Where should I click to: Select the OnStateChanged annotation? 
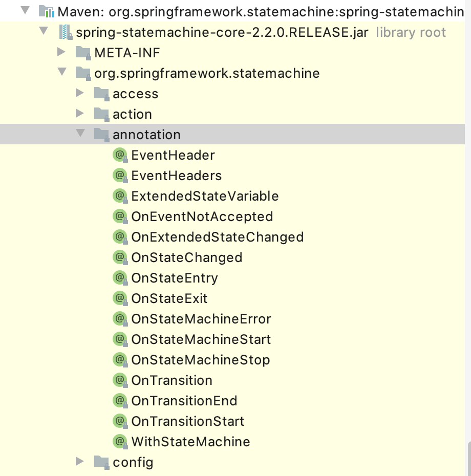[187, 258]
